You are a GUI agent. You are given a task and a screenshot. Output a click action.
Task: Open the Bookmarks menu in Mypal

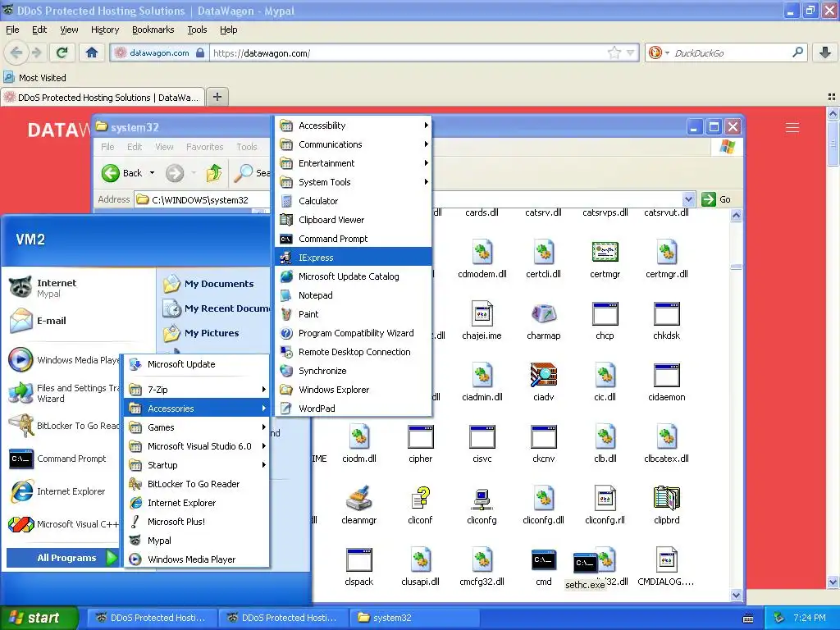[153, 30]
